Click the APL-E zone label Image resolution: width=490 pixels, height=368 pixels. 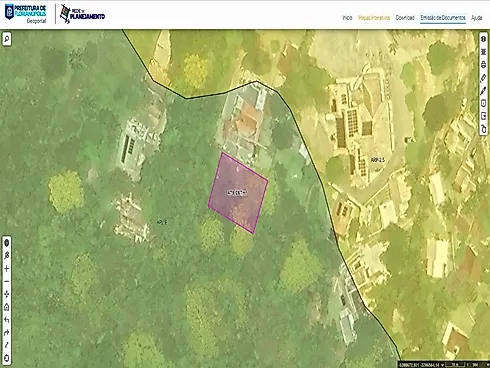point(162,222)
